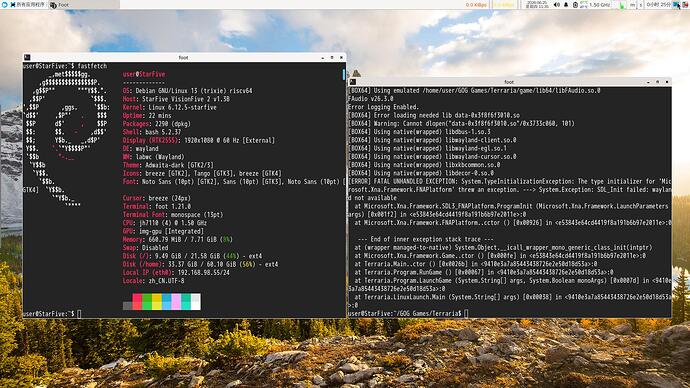Screen dimensions: 690x388
Task: Click the blue display icon near the panel's right end
Action: tap(675, 5)
